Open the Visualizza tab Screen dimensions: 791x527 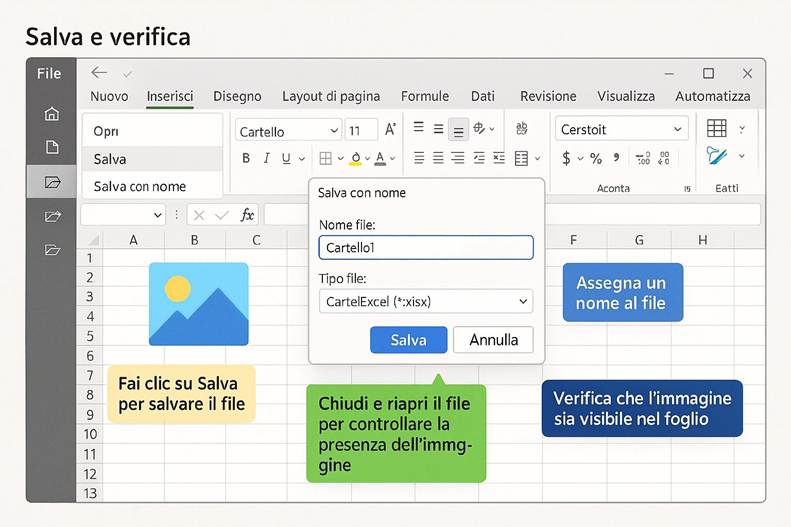[626, 96]
